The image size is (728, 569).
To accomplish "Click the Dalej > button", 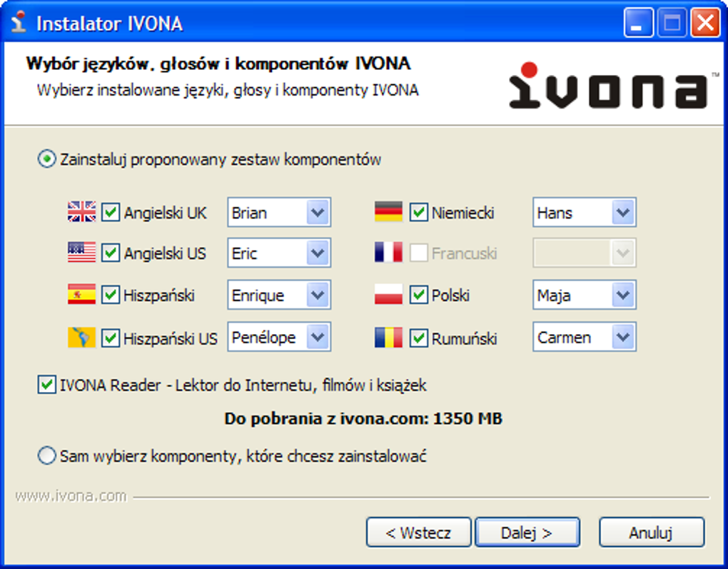I will tap(527, 533).
